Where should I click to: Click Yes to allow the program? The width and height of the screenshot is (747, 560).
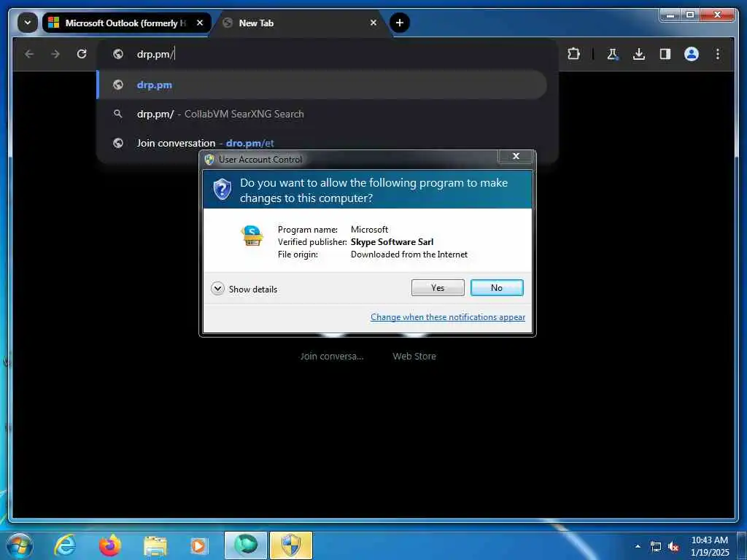click(438, 287)
